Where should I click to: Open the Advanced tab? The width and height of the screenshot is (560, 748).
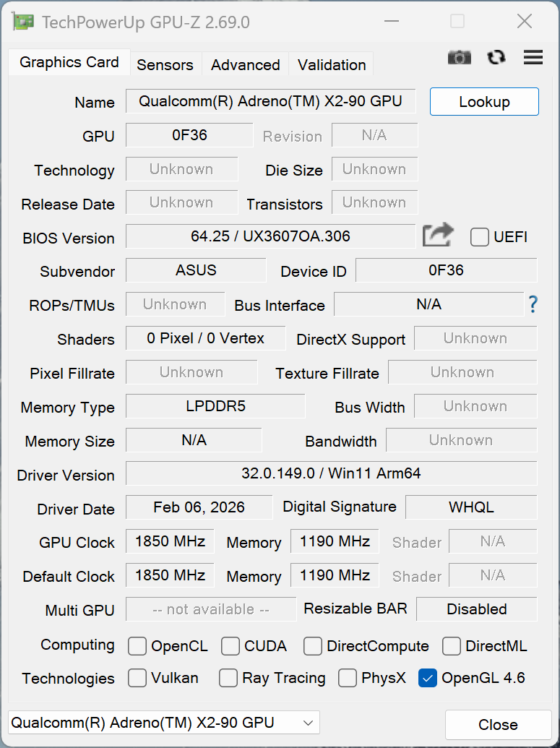click(245, 65)
